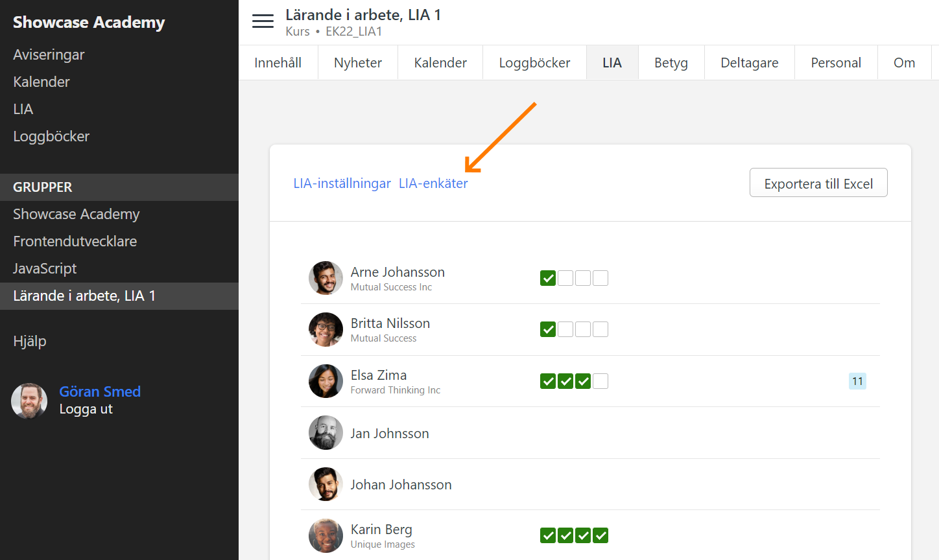The width and height of the screenshot is (939, 560).
Task: Click Britta Nilsson's avatar photo
Action: tap(326, 329)
